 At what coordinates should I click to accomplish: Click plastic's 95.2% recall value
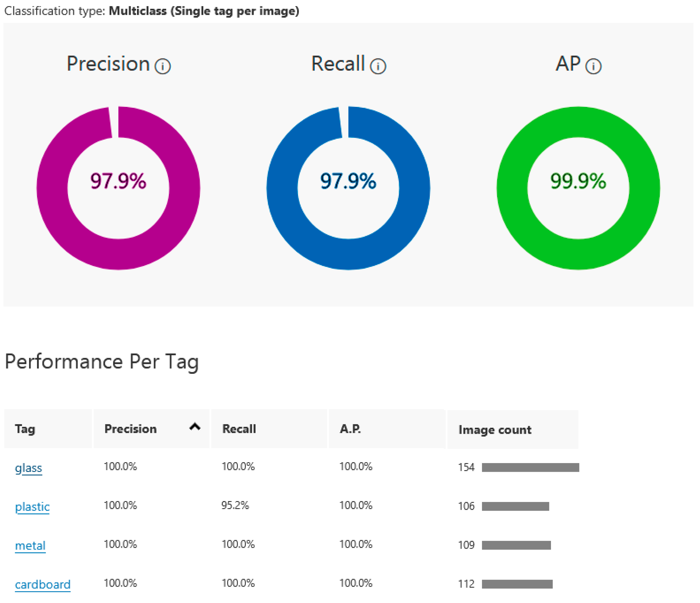click(x=235, y=505)
